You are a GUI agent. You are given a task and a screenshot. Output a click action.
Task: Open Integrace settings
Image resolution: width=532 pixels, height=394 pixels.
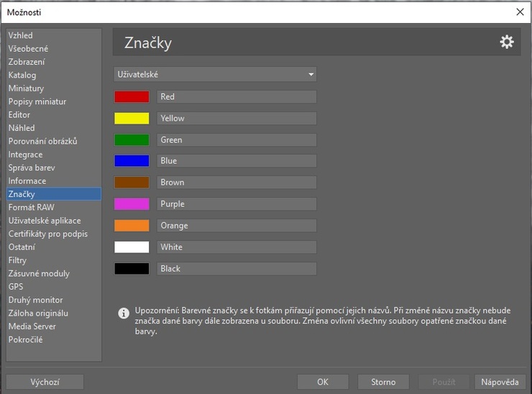(54, 155)
